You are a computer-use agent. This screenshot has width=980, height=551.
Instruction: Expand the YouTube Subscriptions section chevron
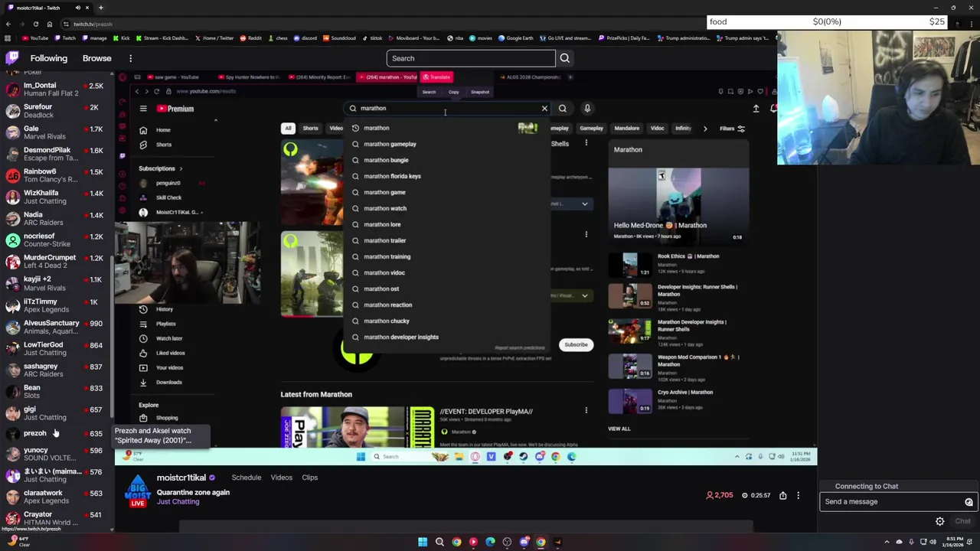[181, 168]
